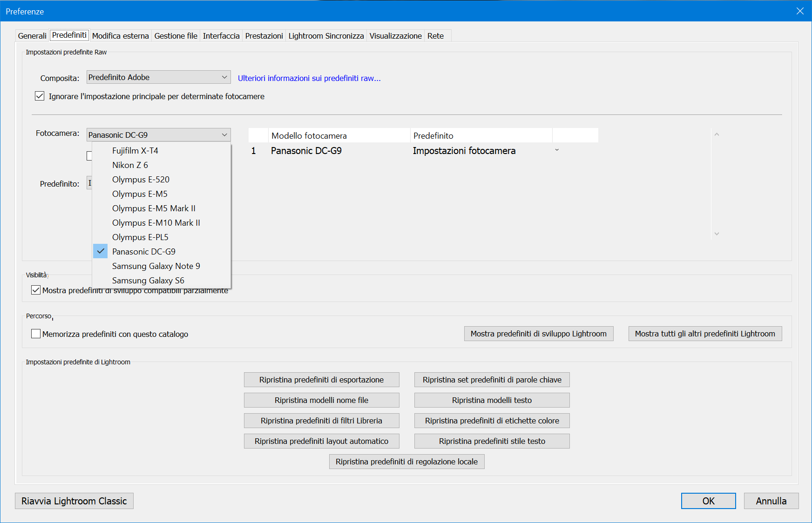Pick Olympus E-M5 Mark II camera
Viewport: 812px width, 523px height.
point(162,208)
